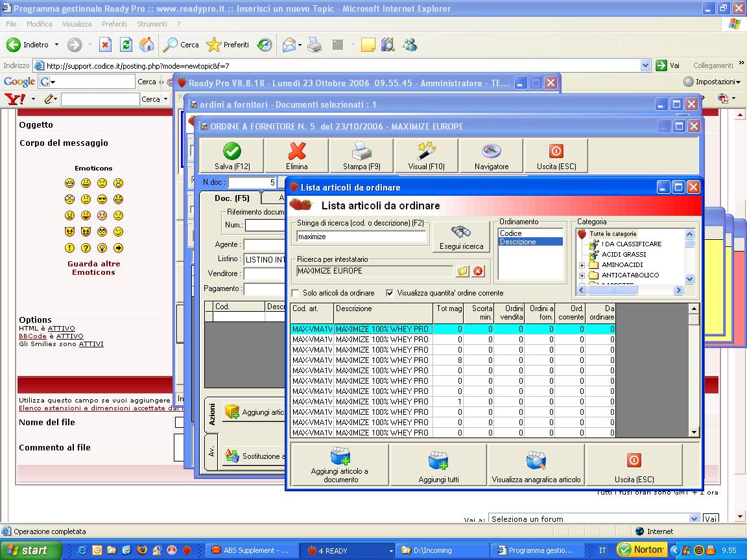Image resolution: width=747 pixels, height=560 pixels.
Task: Click the Guarda altre Emoticons link
Action: point(93,268)
